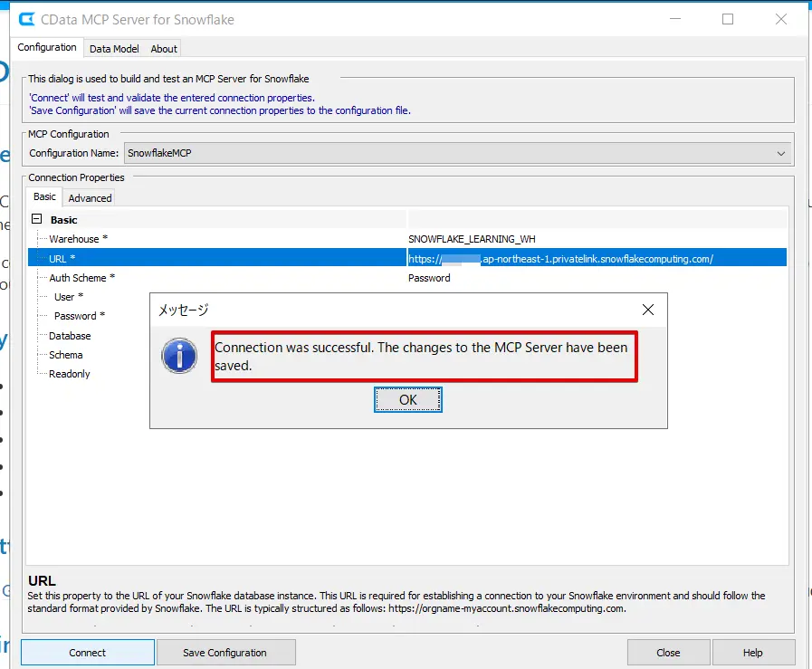
Task: Click the Close button at bottom
Action: point(669,653)
